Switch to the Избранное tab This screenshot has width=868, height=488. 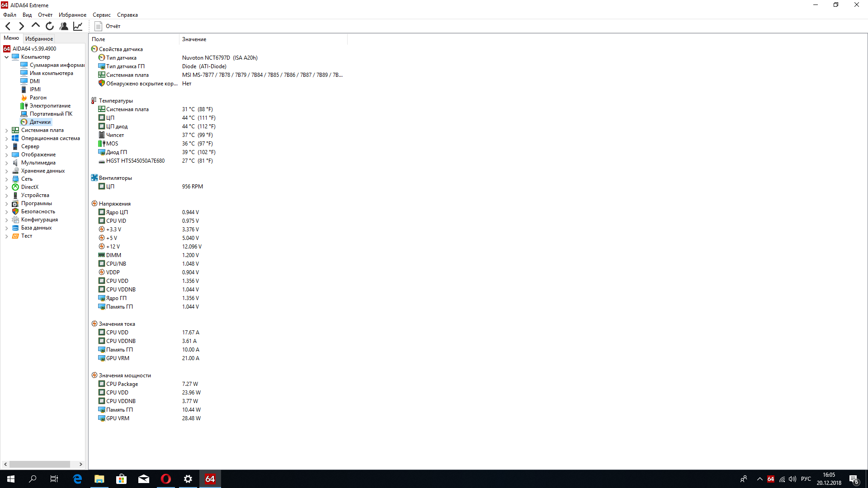[x=39, y=39]
